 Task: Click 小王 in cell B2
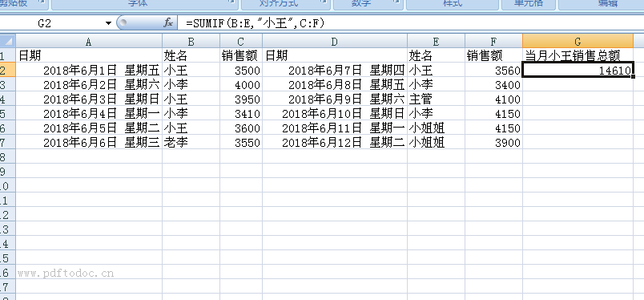coord(191,71)
